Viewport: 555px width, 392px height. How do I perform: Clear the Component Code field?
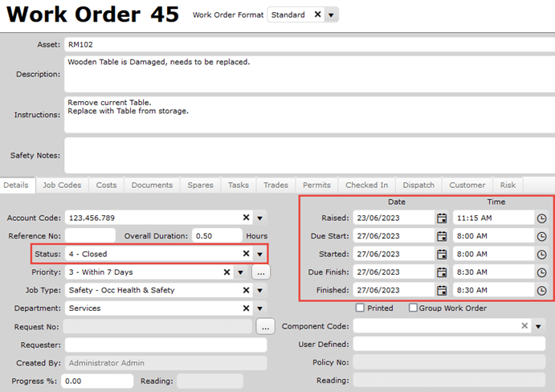[524, 326]
